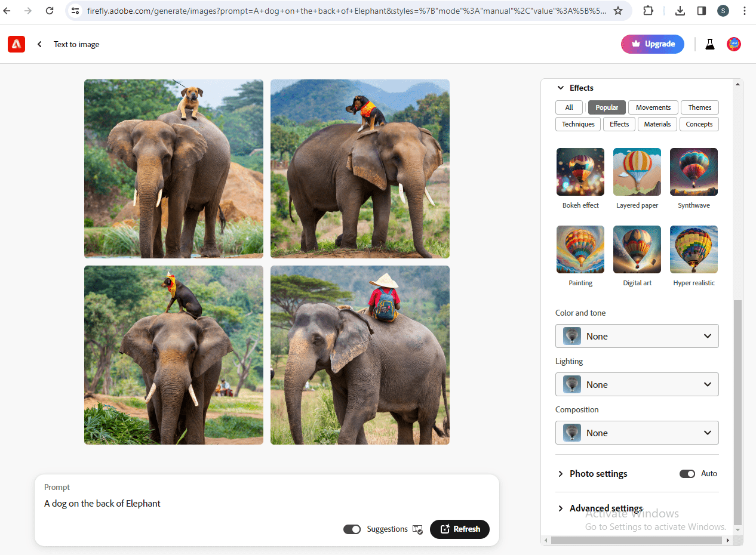Image resolution: width=756 pixels, height=555 pixels.
Task: Apply the Digital art effect
Action: point(637,249)
